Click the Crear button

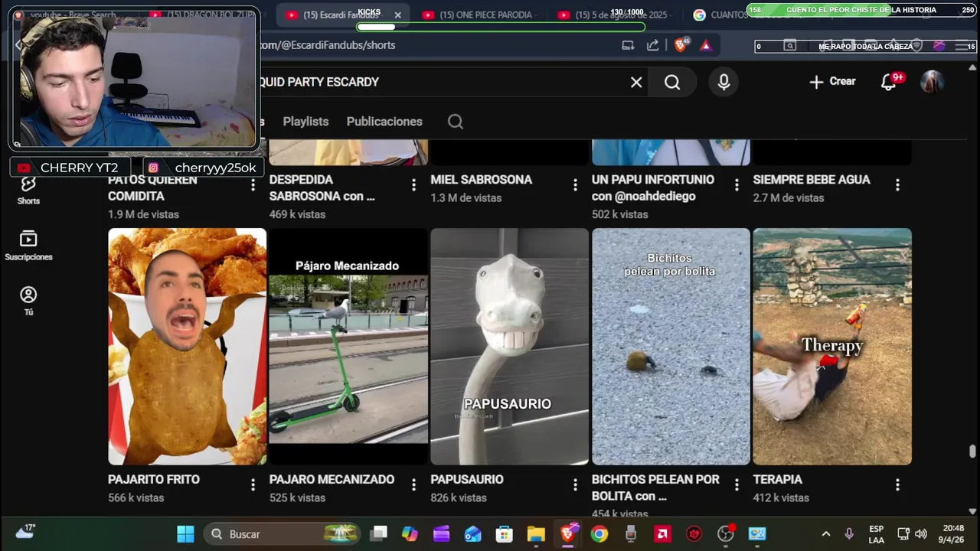(x=832, y=81)
